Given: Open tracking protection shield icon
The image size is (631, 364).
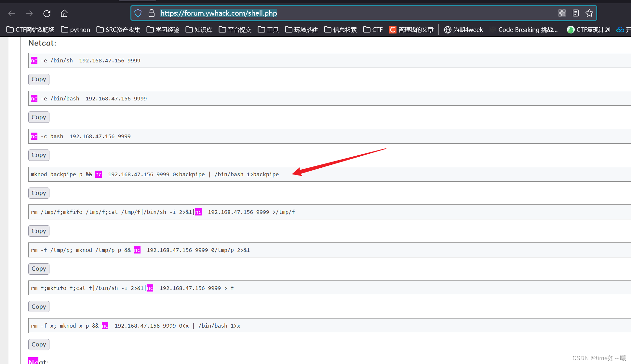Looking at the screenshot, I should click(138, 13).
